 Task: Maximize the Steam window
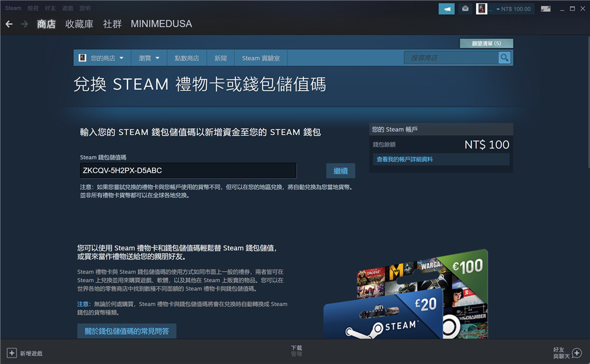(x=572, y=9)
